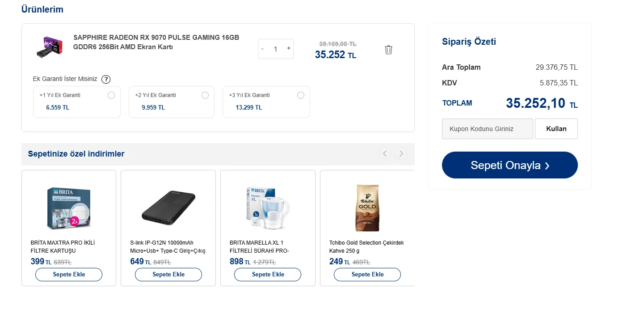Delete the Sapphire Radeon item with trash icon
This screenshot has height=322, width=644.
point(388,50)
